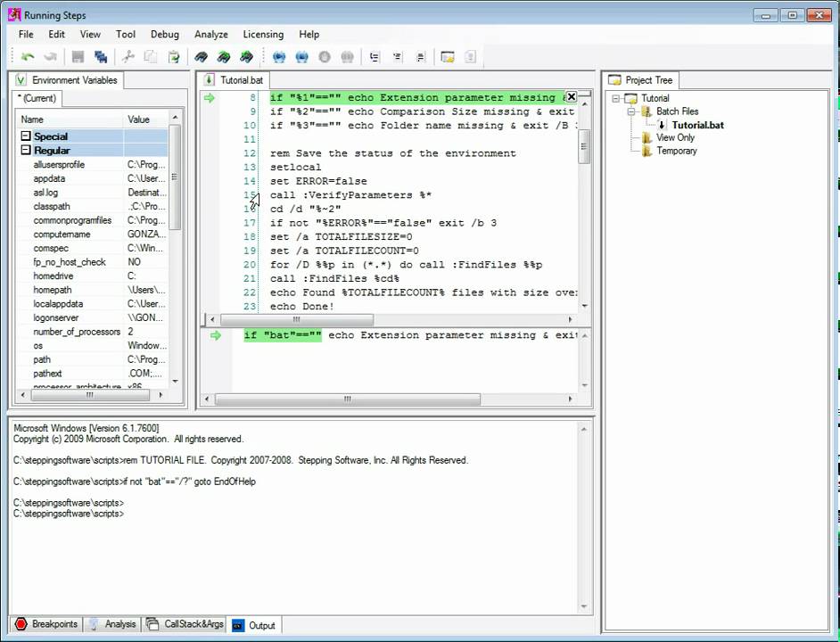Collapse the Batch Files tree node
The image size is (840, 642).
[631, 111]
